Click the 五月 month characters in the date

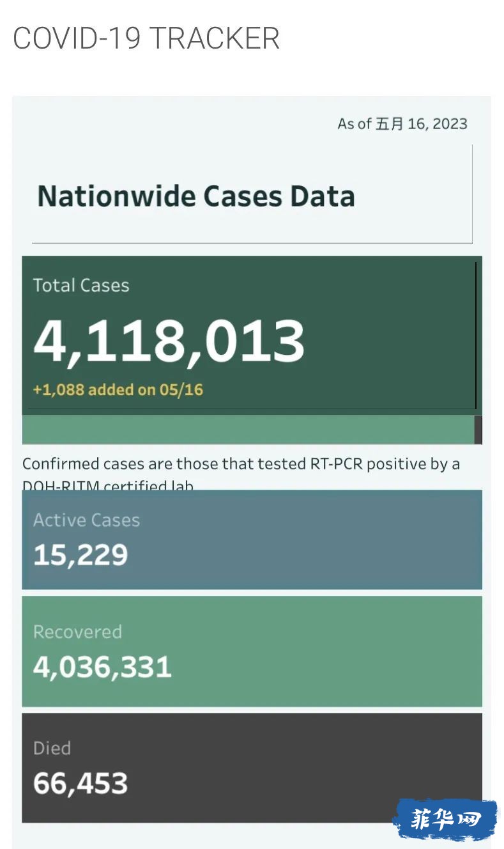390,123
